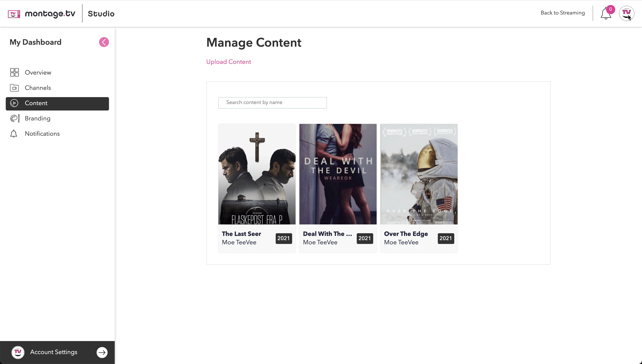Open Deal With The Devil poster thumbnail
This screenshot has height=364, width=642.
(x=338, y=174)
